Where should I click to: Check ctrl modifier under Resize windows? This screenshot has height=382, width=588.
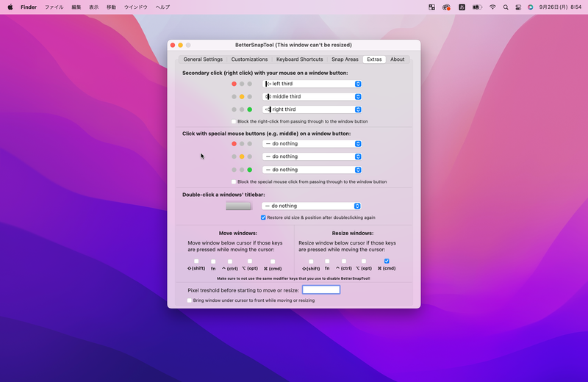(344, 262)
